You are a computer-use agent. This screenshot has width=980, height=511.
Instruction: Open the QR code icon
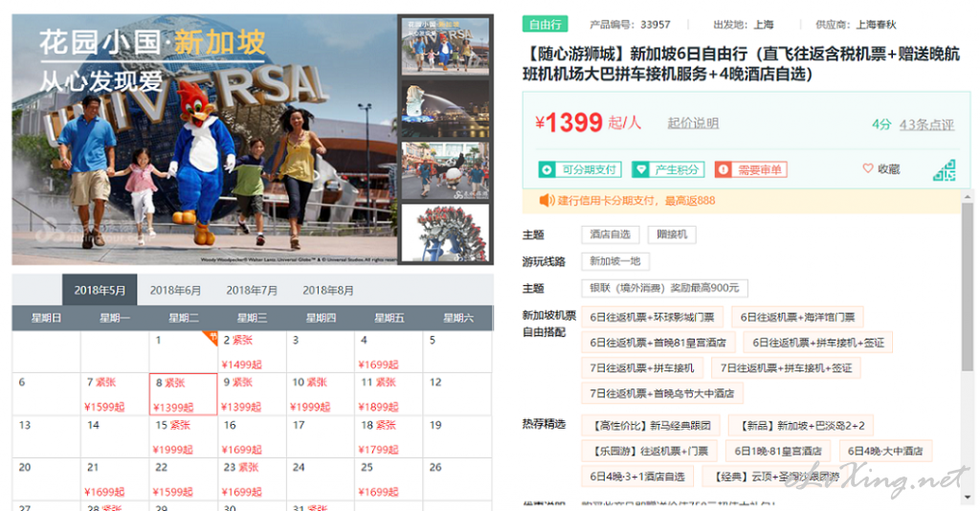tap(945, 170)
